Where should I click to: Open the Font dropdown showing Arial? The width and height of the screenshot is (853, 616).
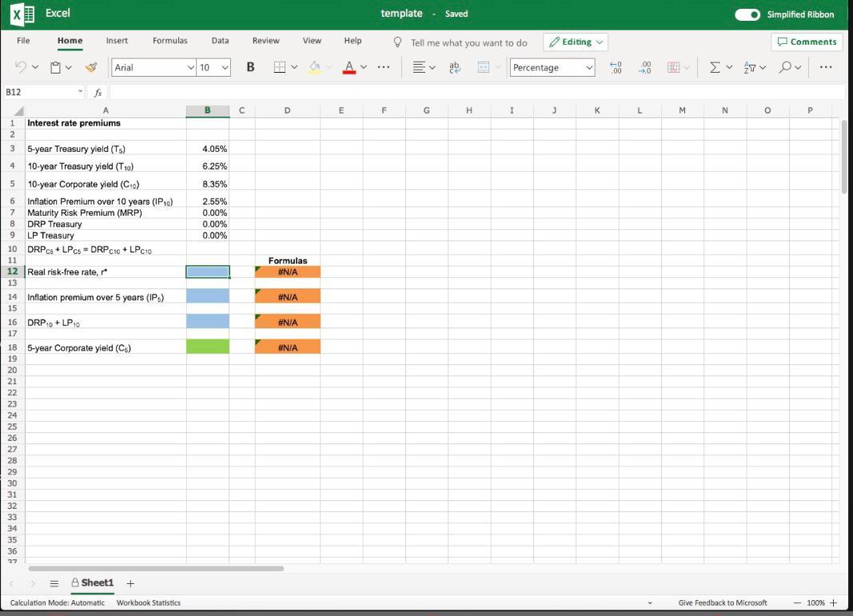(153, 67)
